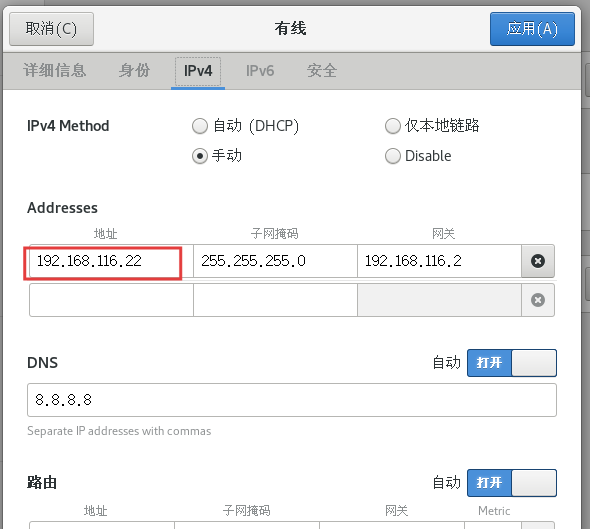Delete the empty second address row
The image size is (590, 529).
[x=538, y=300]
